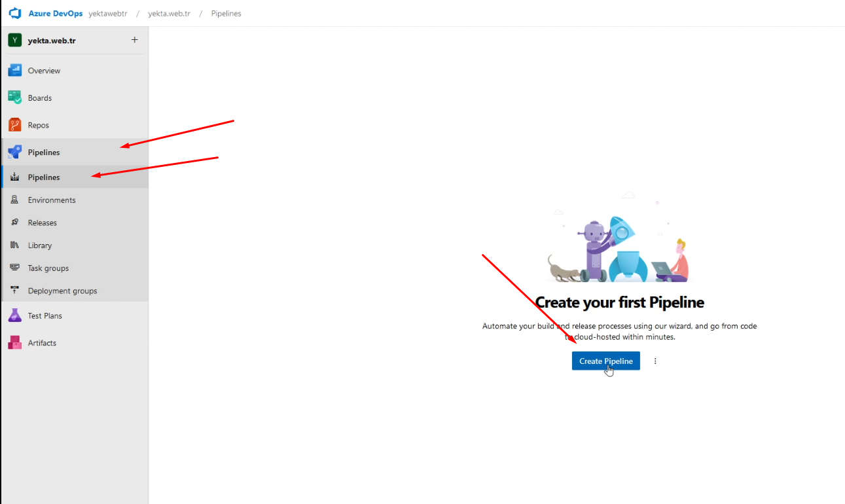Open the Repos hub icon
Screen dimensions: 845x504
pos(14,125)
